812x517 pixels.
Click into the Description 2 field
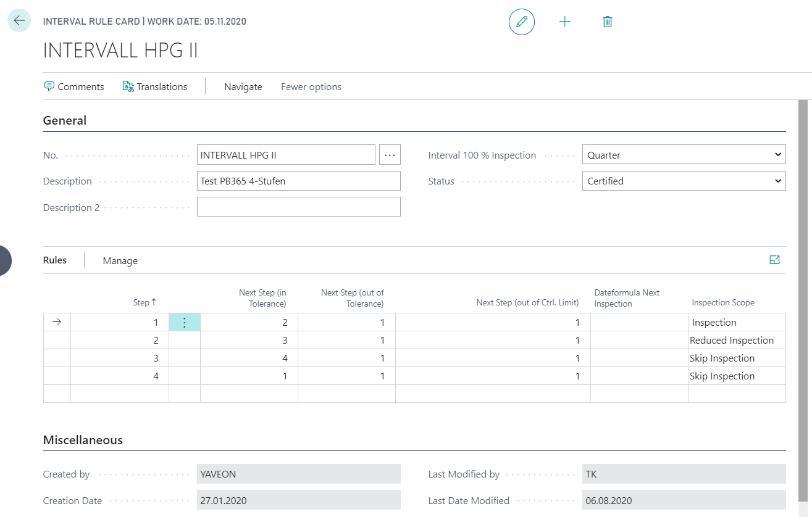(299, 207)
